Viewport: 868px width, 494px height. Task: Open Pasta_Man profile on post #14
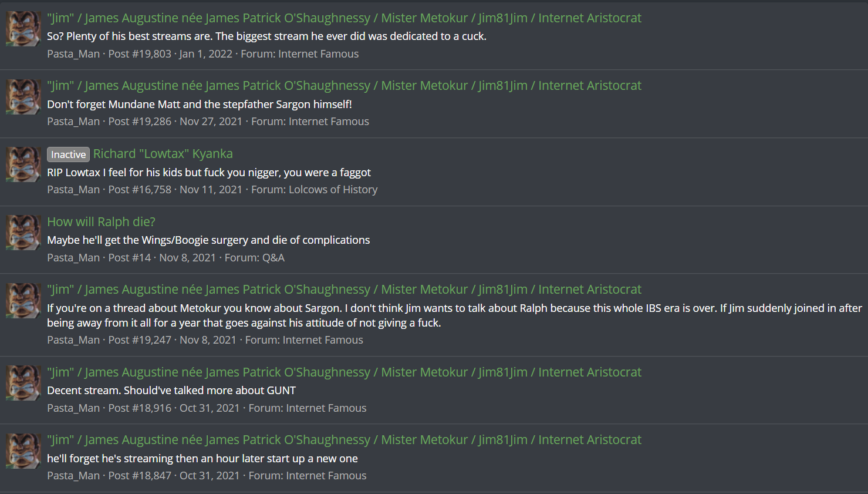[73, 258]
